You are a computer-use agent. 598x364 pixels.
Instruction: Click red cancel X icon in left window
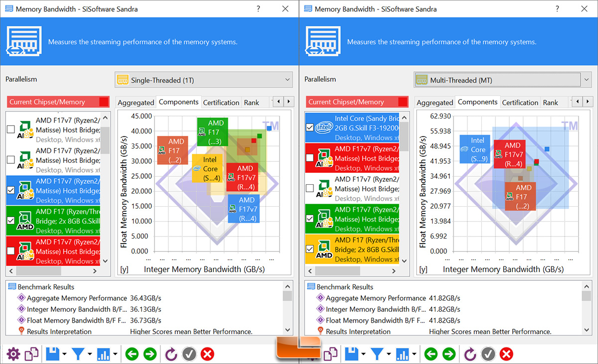207,354
